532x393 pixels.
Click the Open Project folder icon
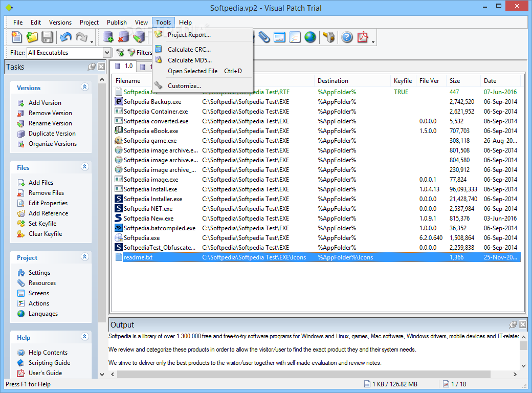(32, 37)
